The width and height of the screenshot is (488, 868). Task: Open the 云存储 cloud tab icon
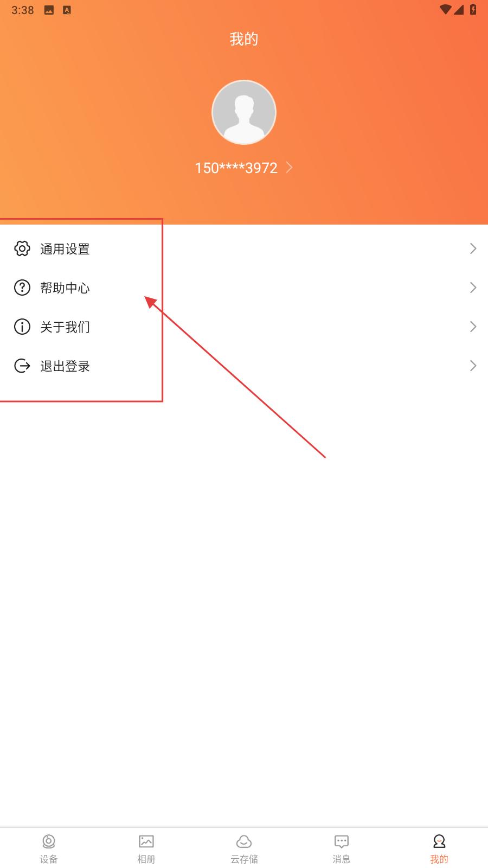[244, 841]
